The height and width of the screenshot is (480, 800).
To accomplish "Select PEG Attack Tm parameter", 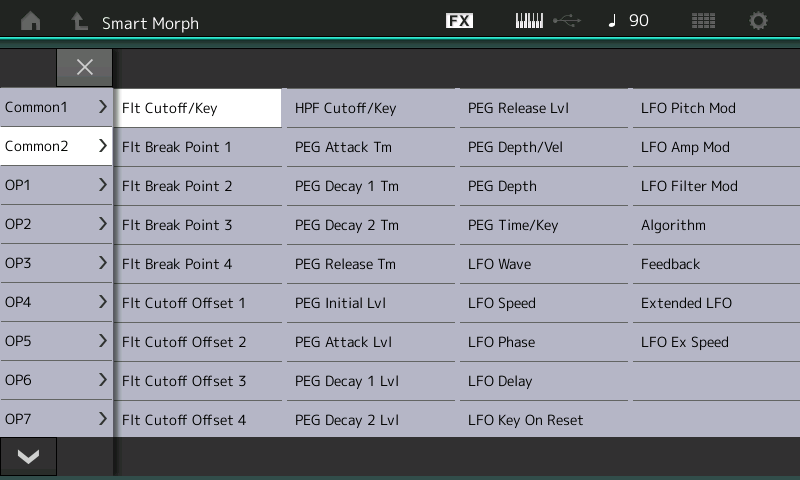I will 370,147.
